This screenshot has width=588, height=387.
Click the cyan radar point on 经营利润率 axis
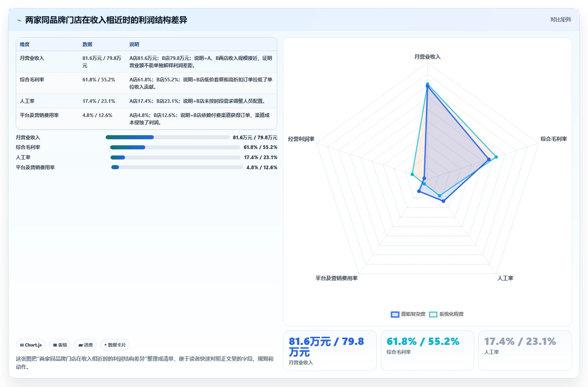click(x=412, y=174)
